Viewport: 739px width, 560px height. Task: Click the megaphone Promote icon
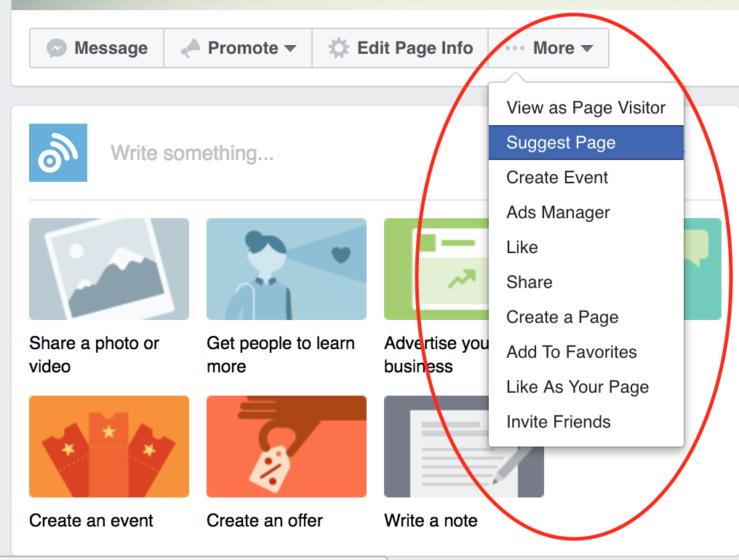click(191, 49)
